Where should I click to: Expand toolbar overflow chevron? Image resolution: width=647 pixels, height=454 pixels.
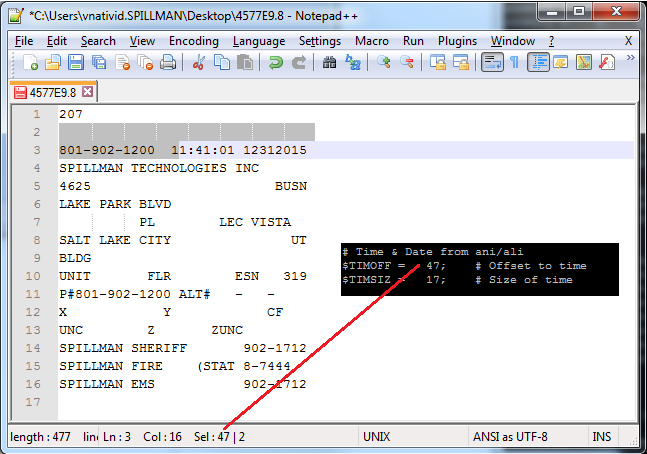tap(630, 58)
